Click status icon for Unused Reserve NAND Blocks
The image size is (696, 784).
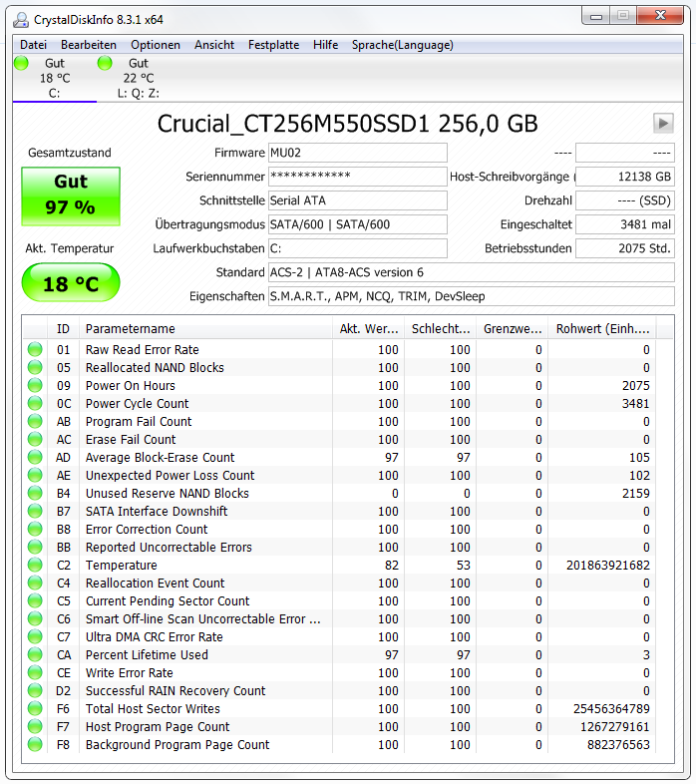point(35,493)
